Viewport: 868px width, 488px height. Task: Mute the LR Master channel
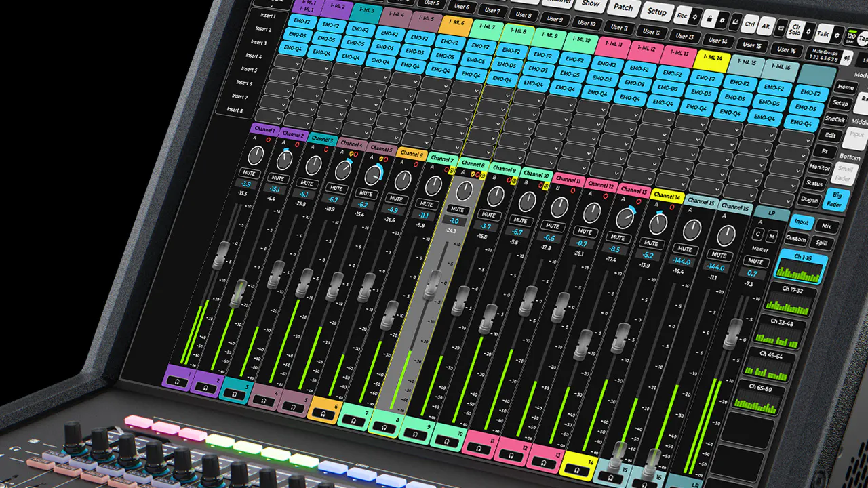coord(755,261)
